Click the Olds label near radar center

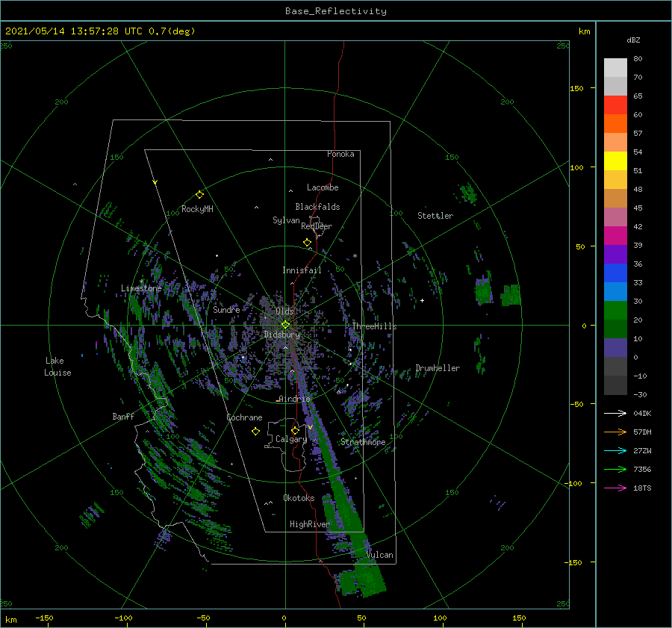point(284,311)
